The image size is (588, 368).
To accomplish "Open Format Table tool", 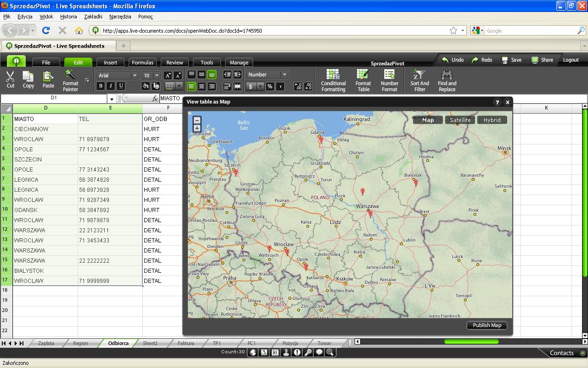I will (363, 80).
